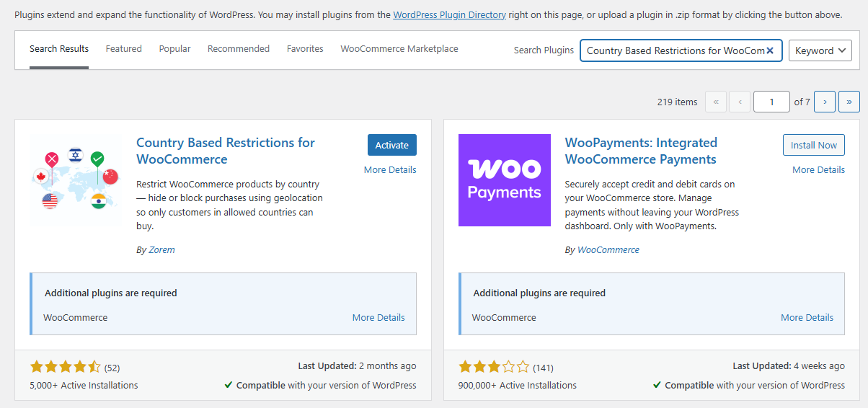The height and width of the screenshot is (408, 868).
Task: Jump to the last results page
Action: point(849,102)
